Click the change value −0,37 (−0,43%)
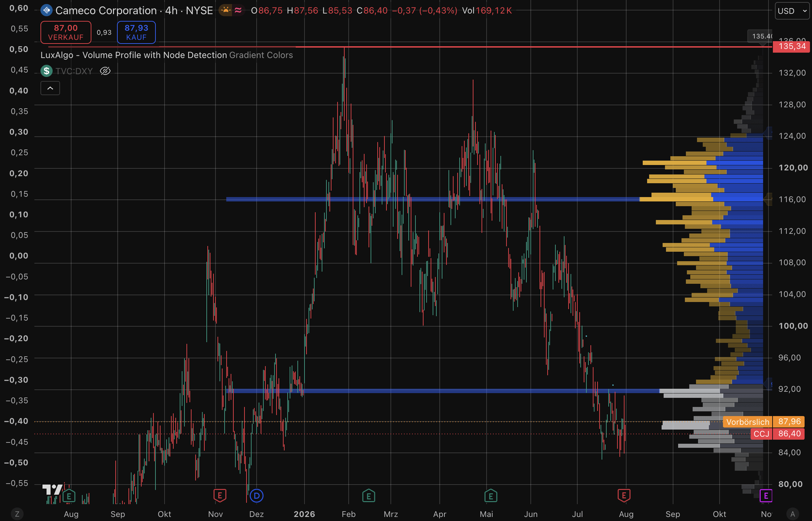Viewport: 812px width, 521px height. tap(425, 10)
